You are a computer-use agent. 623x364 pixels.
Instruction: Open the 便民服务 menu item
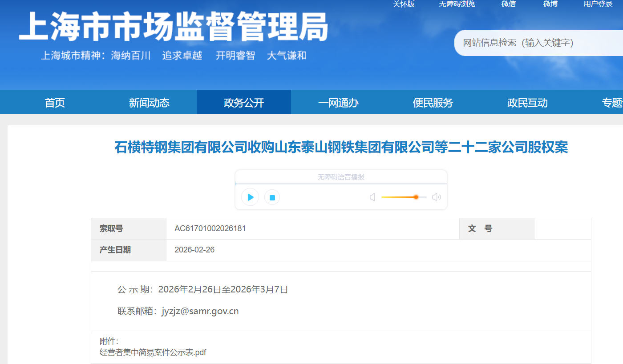point(433,103)
